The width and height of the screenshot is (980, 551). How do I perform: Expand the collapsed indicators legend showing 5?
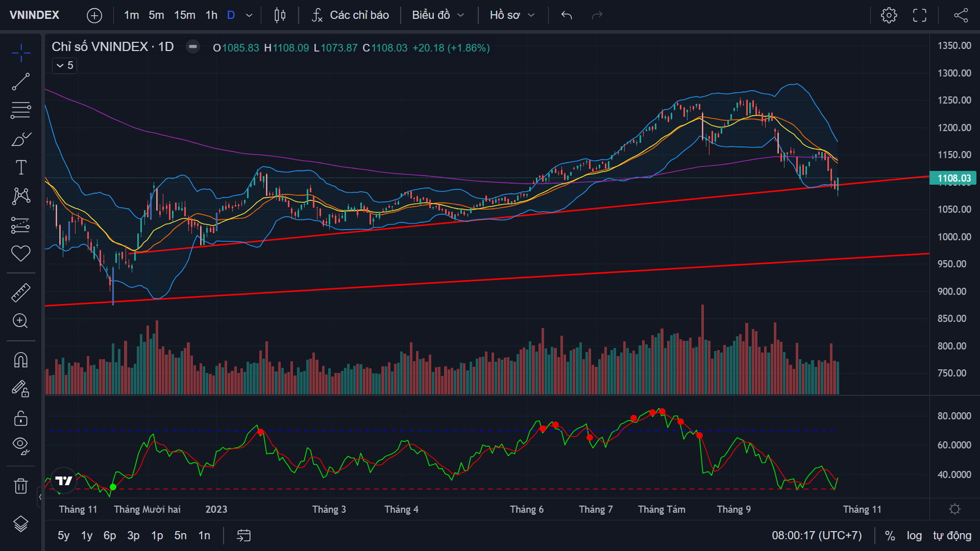(65, 65)
